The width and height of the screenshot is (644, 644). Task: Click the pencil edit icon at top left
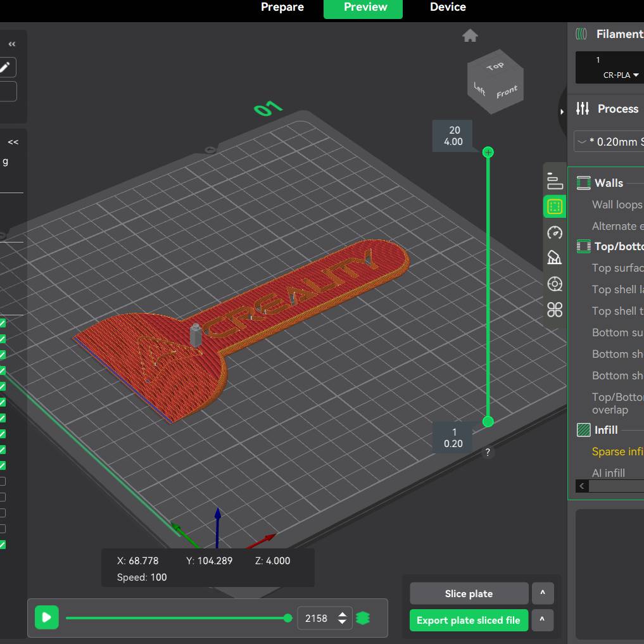pyautogui.click(x=5, y=67)
